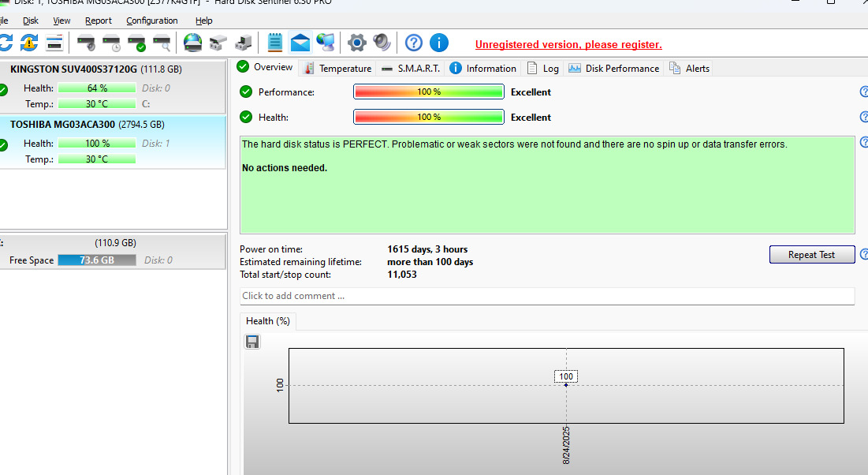The height and width of the screenshot is (475, 868).
Task: Click the 8/24/2025 date label on graph
Action: tap(566, 445)
